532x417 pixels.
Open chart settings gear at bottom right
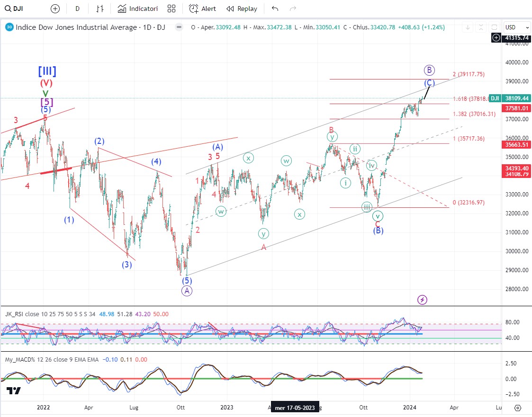(518, 408)
